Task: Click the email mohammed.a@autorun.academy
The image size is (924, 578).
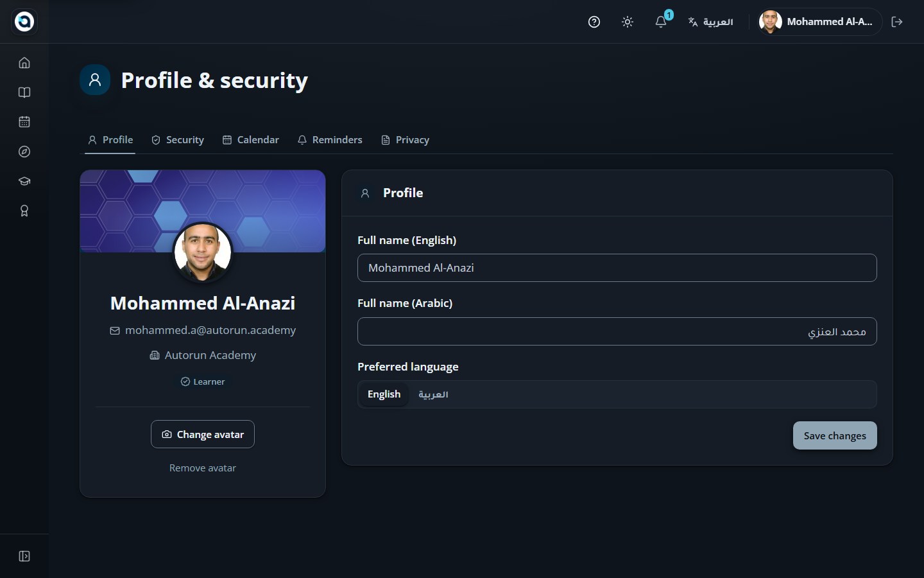Action: (210, 330)
